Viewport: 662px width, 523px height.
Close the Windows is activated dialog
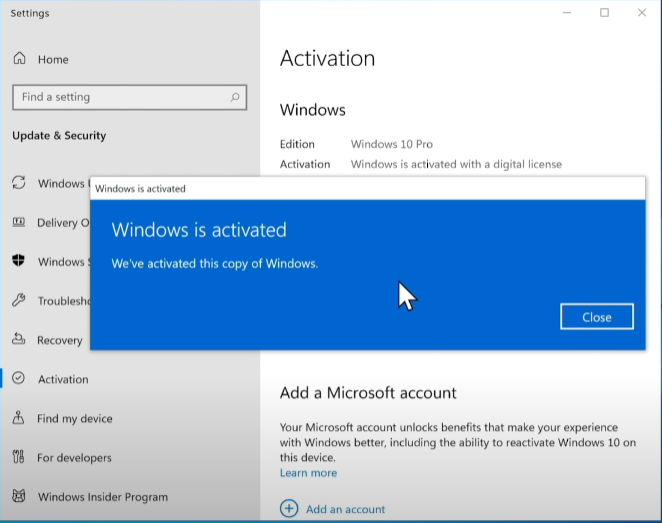click(597, 317)
